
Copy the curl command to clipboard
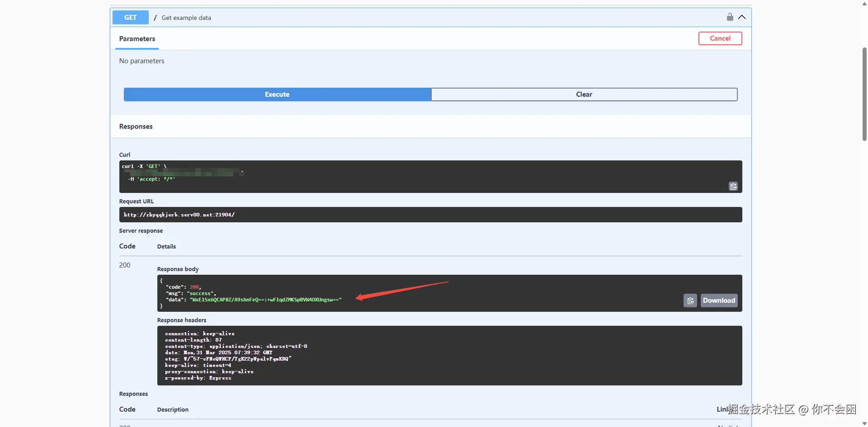[x=733, y=186]
